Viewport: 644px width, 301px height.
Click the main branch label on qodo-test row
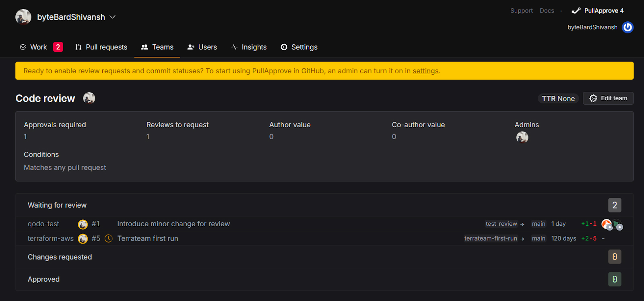coord(539,224)
